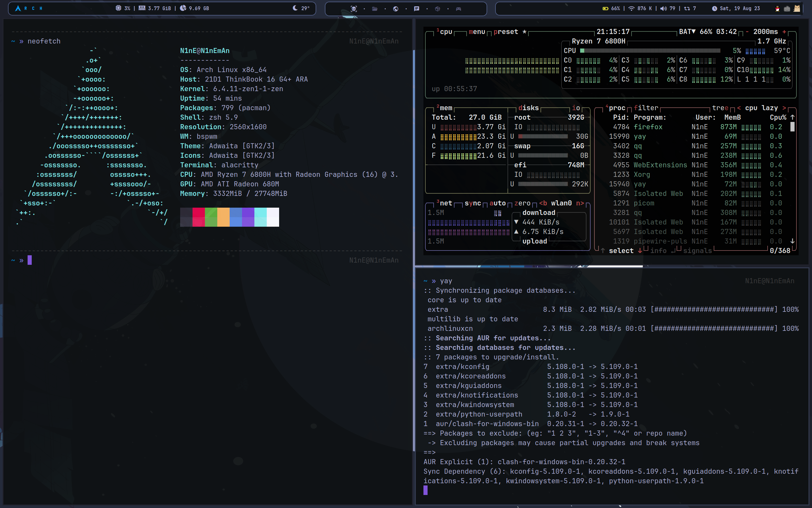
Task: Click the select down arrow in proc footer
Action: point(640,251)
